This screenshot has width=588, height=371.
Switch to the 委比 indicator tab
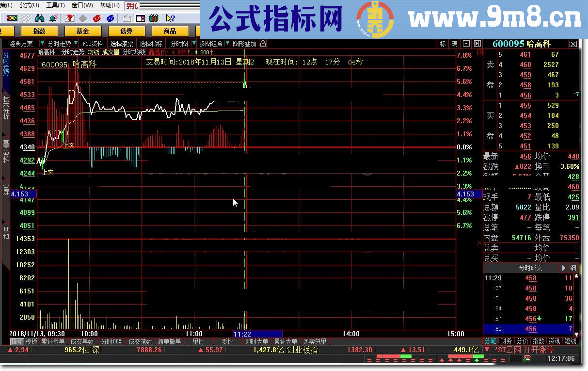coord(227,341)
